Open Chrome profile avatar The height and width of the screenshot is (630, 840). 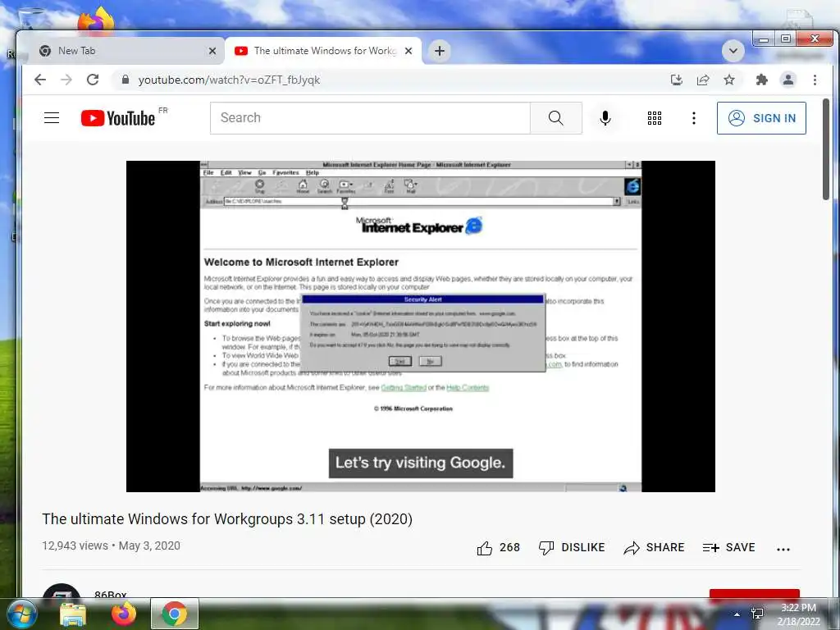[788, 80]
